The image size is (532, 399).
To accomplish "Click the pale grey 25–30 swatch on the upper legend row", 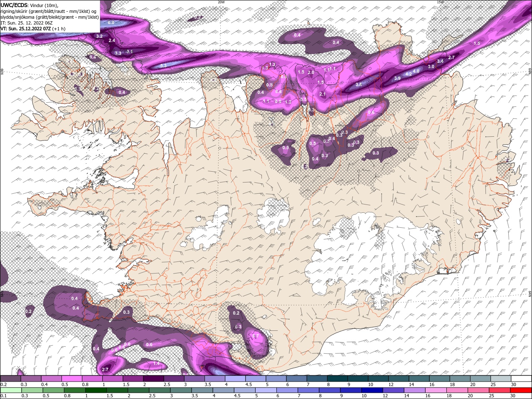I will tap(501, 379).
